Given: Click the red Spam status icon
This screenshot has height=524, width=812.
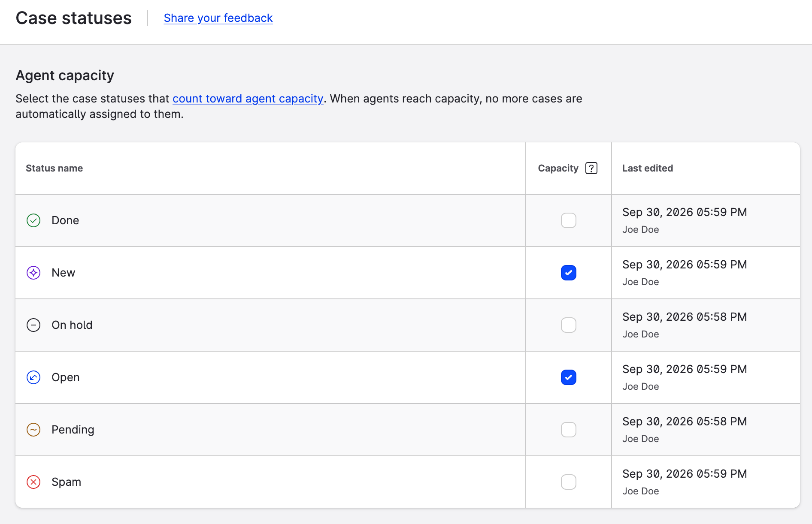Looking at the screenshot, I should 33,482.
